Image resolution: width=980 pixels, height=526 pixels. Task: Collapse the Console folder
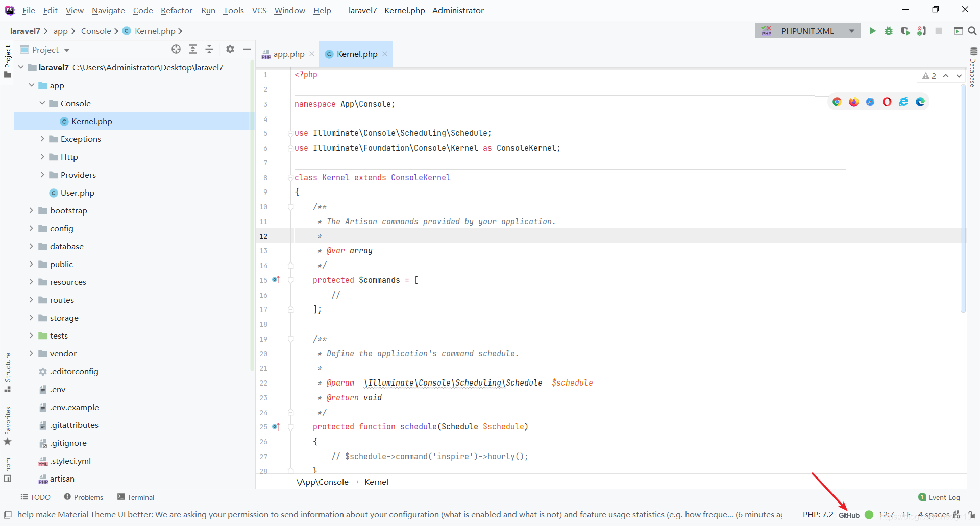pyautogui.click(x=42, y=103)
